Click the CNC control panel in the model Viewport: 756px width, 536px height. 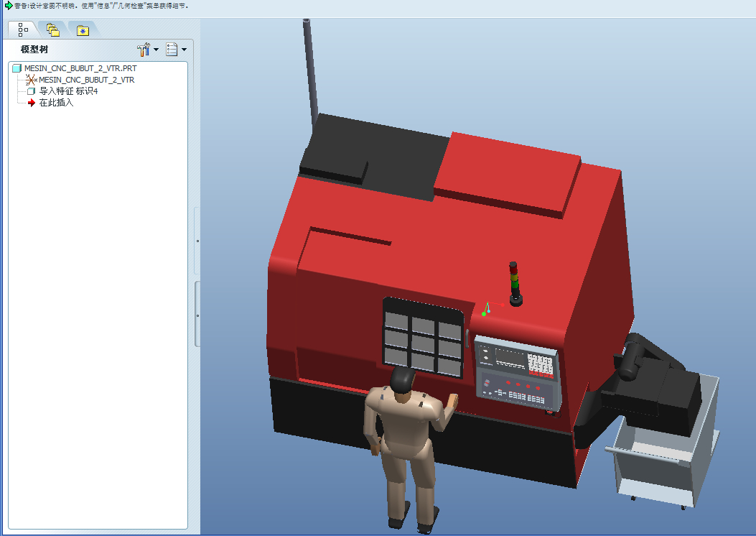(518, 372)
